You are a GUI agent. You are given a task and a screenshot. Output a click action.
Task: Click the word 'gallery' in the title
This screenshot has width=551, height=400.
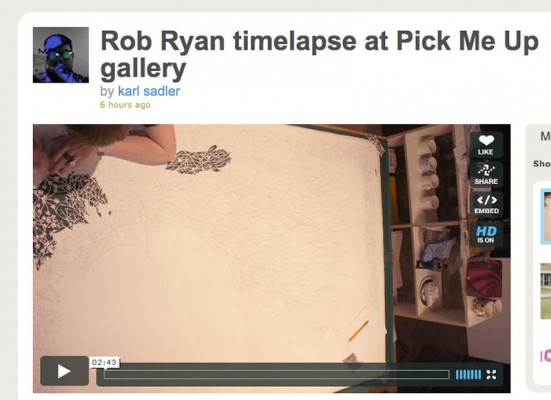(x=143, y=69)
